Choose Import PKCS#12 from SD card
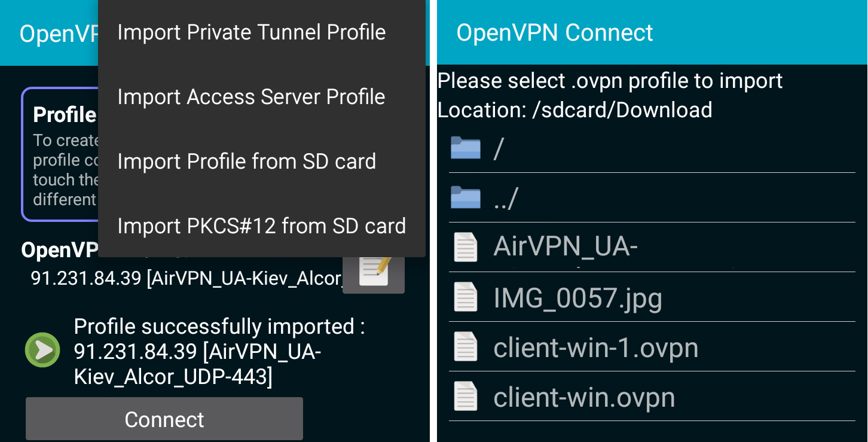The image size is (868, 442). [261, 226]
